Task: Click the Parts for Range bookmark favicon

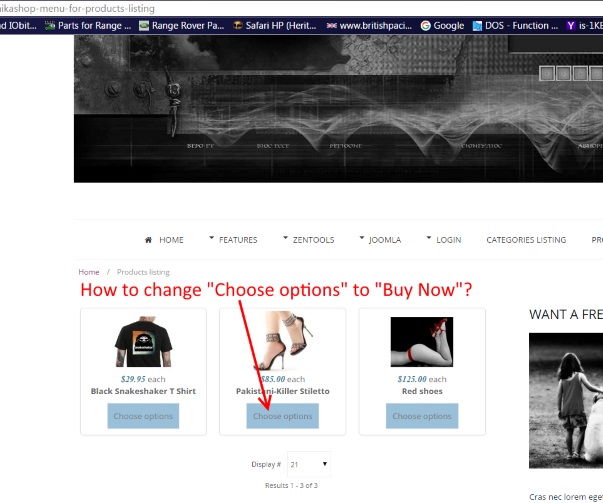Action: click(x=50, y=26)
